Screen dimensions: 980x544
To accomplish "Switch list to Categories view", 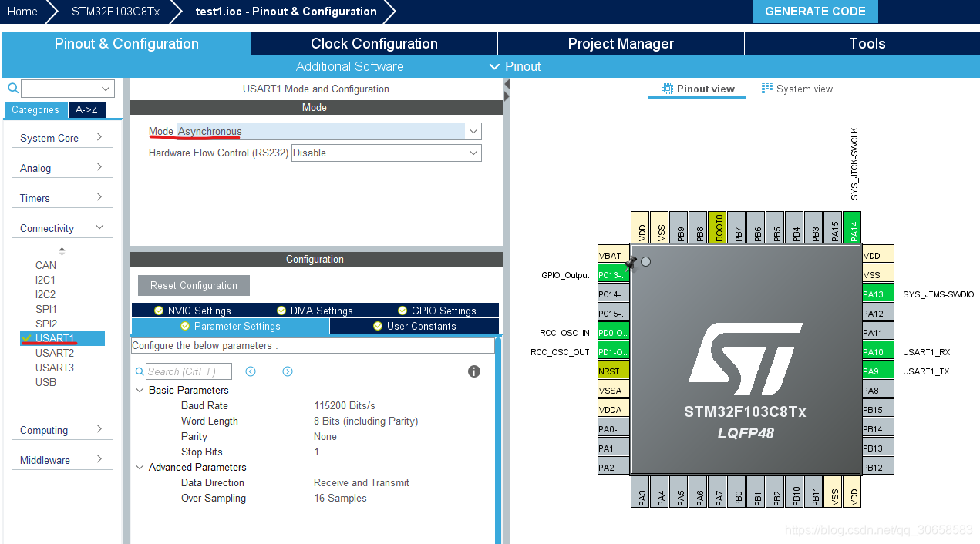I will coord(35,109).
